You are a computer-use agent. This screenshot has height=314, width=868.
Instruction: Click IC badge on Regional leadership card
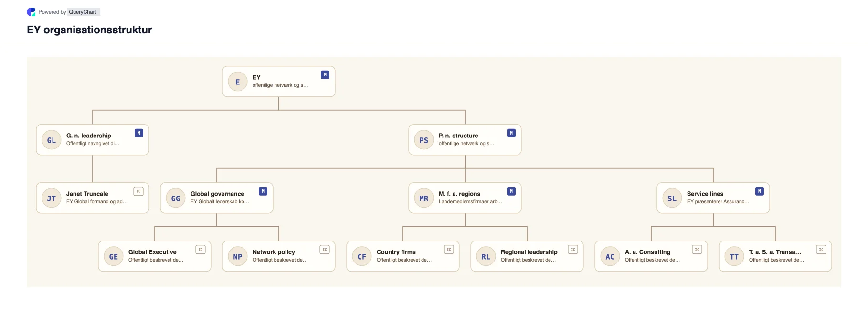pos(573,250)
